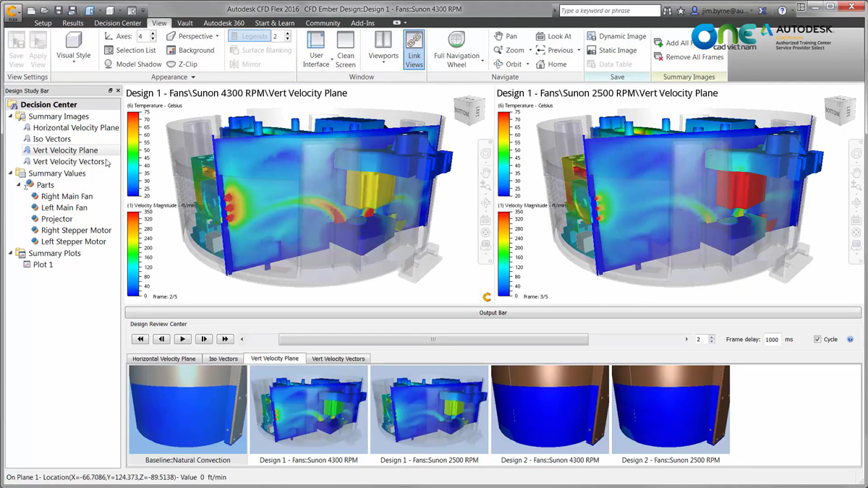Activate the Z-Clip tool
868x488 pixels.
182,64
